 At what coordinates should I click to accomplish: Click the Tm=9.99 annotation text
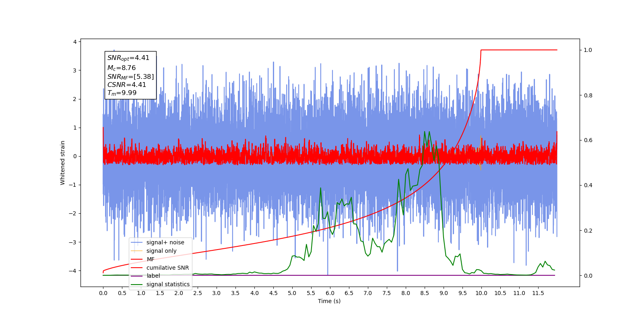click(122, 93)
